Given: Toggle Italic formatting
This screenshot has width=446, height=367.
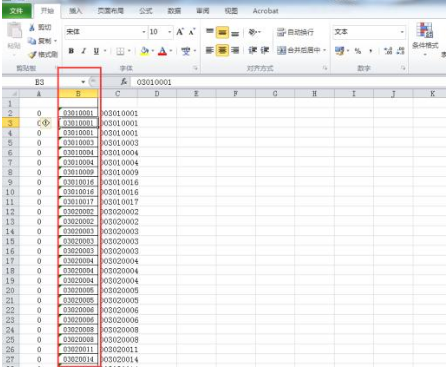Looking at the screenshot, I should coord(83,51).
